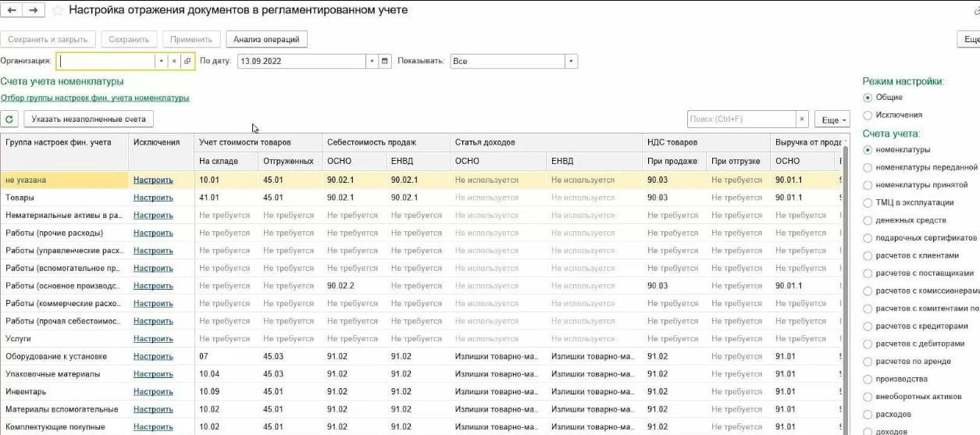
Task: Clear the Организация field with the x icon
Action: (x=175, y=61)
